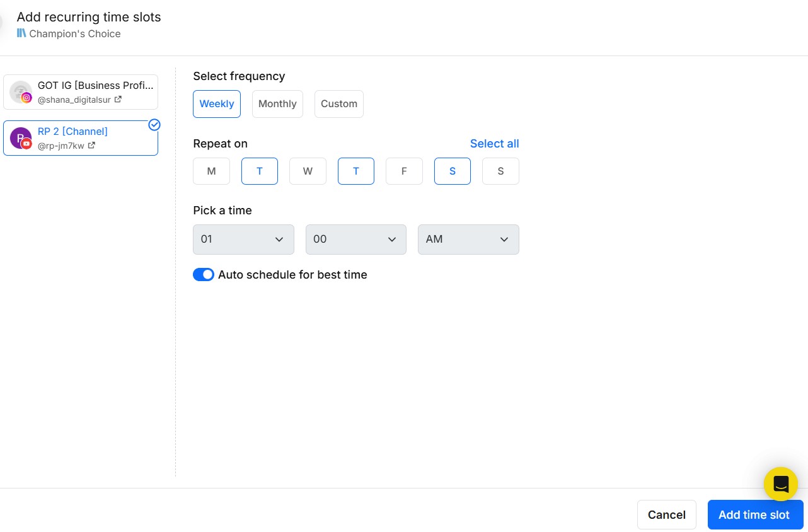Click the YouTube badge on RP 2 avatar
The image size is (808, 532).
(25, 144)
